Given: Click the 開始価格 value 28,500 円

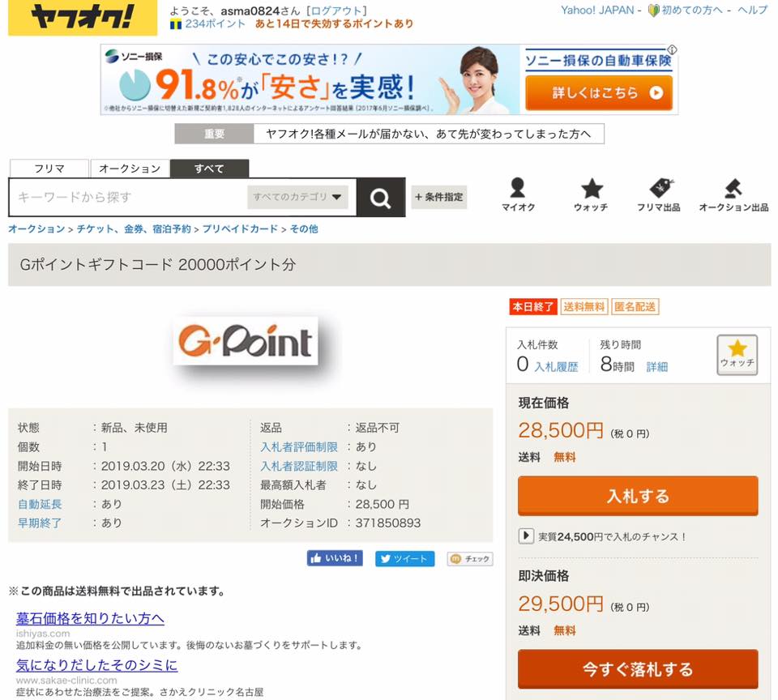Looking at the screenshot, I should pyautogui.click(x=383, y=504).
